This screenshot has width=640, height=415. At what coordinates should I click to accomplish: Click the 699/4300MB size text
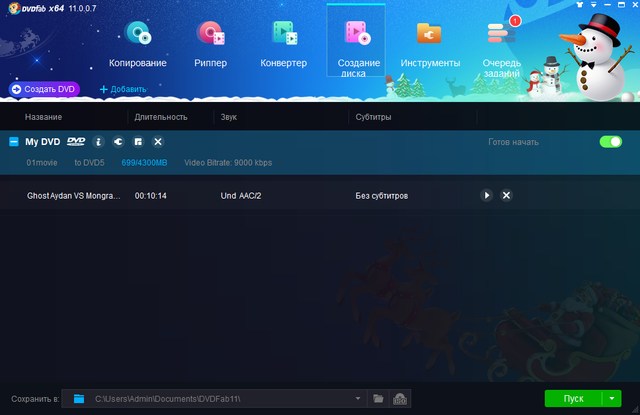144,163
